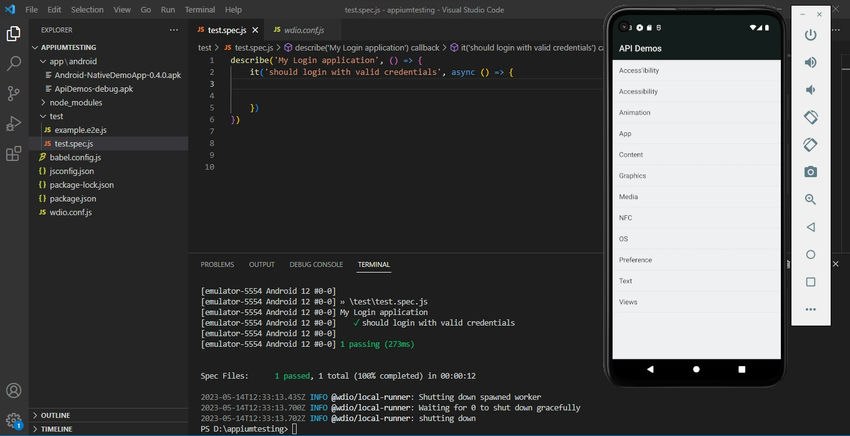
Task: Expand the OUTLINE section
Action: tap(55, 415)
